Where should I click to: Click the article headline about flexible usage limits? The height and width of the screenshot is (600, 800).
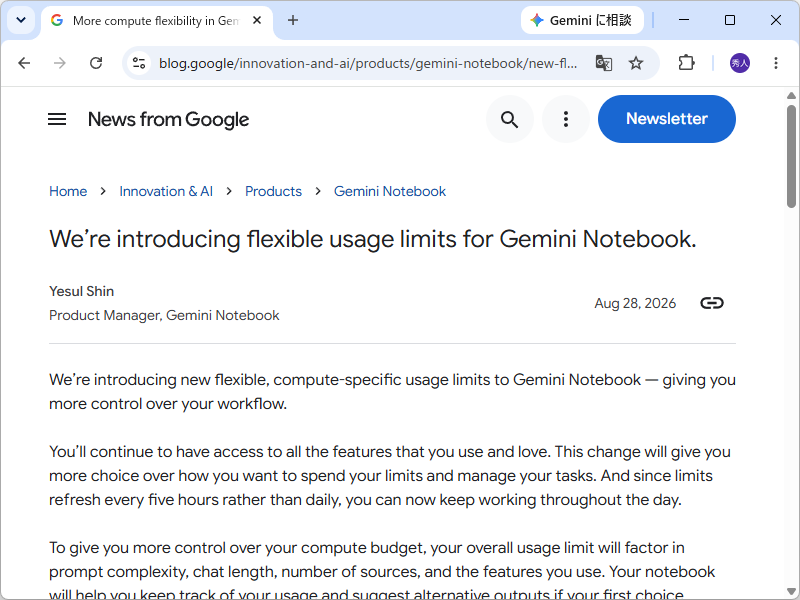[x=373, y=239]
